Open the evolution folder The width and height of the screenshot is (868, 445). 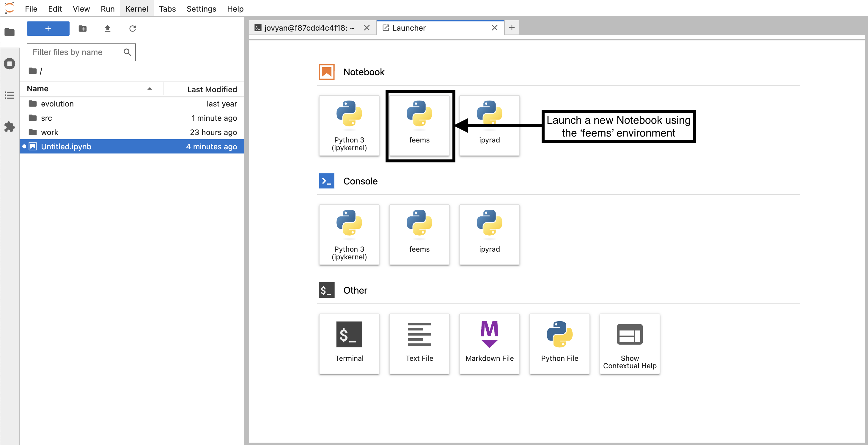tap(132, 104)
